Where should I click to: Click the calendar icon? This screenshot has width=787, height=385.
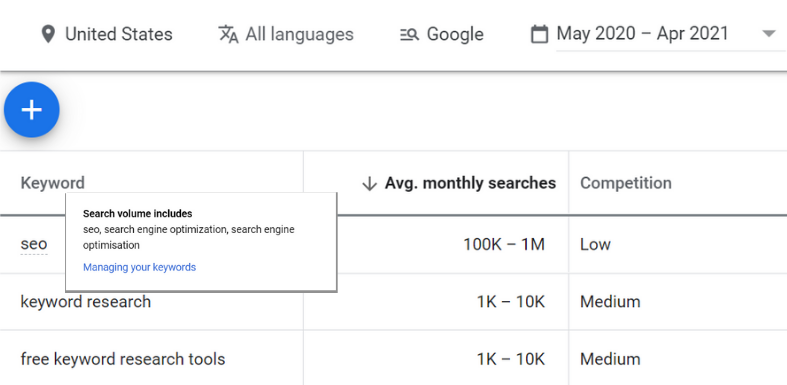coord(539,34)
